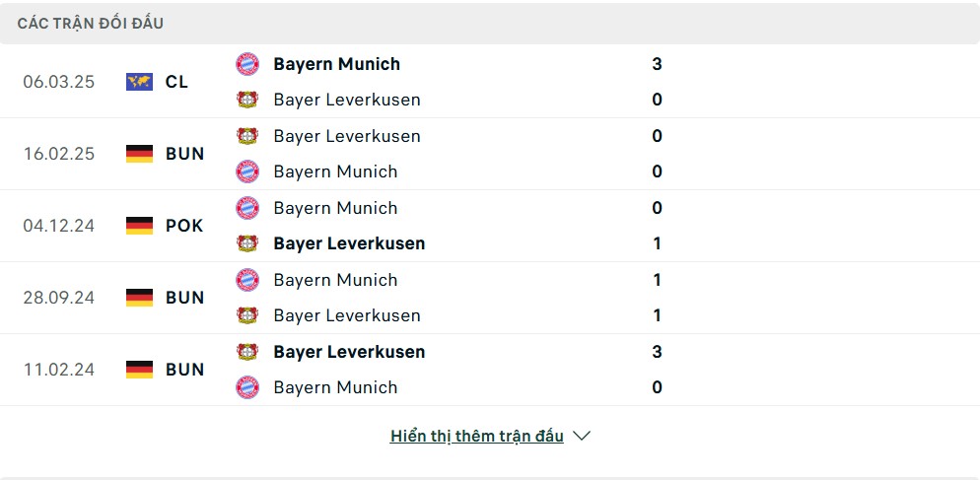Select the CL competition label
The height and width of the screenshot is (480, 980).
coord(176,82)
